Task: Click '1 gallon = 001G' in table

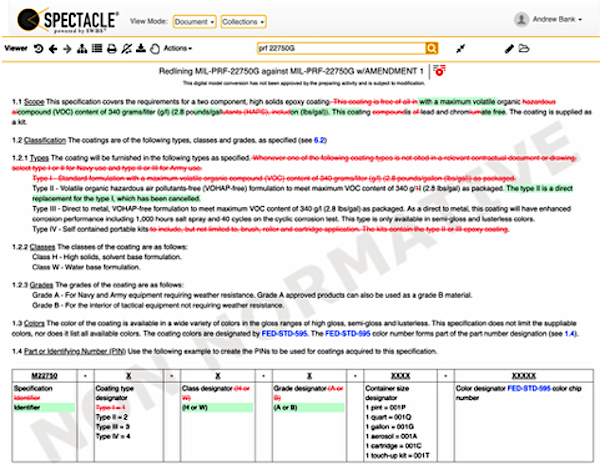Action: [390, 426]
